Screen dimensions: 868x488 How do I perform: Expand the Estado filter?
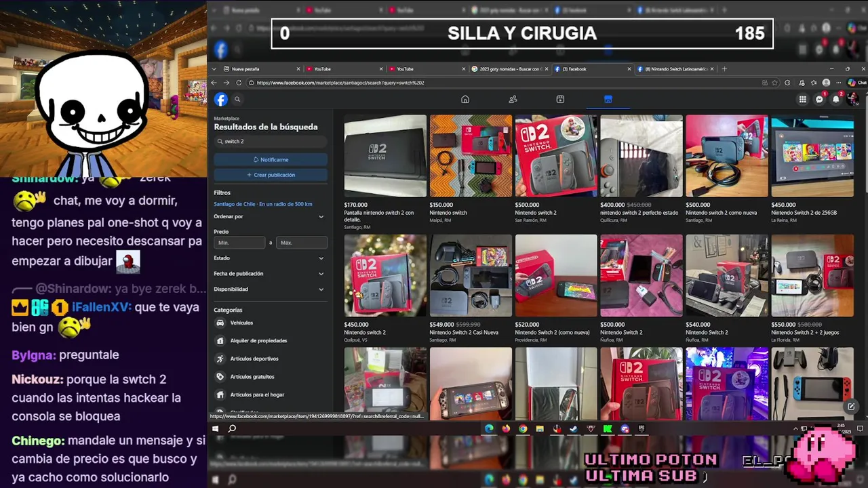(x=271, y=258)
